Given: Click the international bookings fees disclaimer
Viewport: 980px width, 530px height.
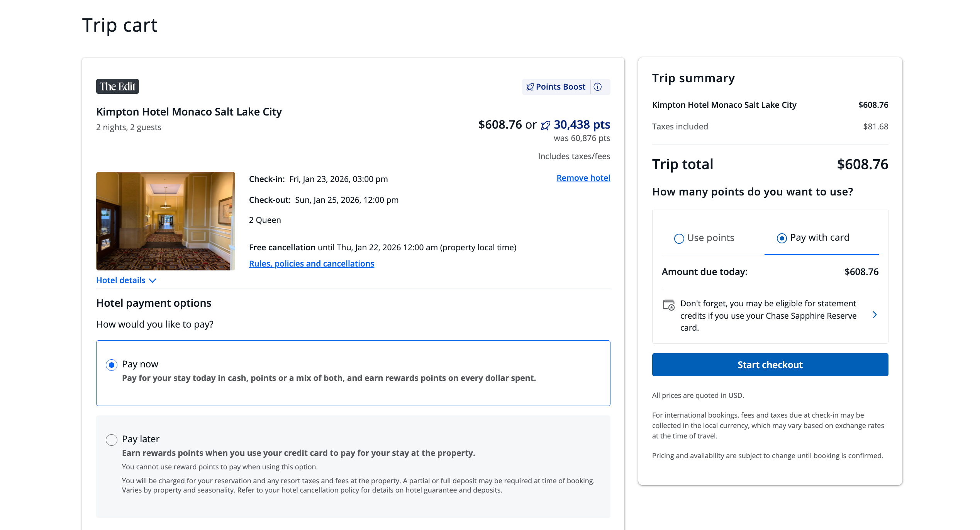Looking at the screenshot, I should point(768,426).
